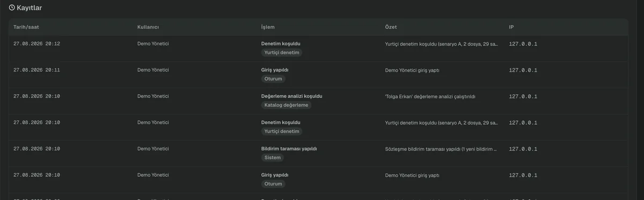Click Demo Yönetici in the 20:12 row

(x=153, y=44)
